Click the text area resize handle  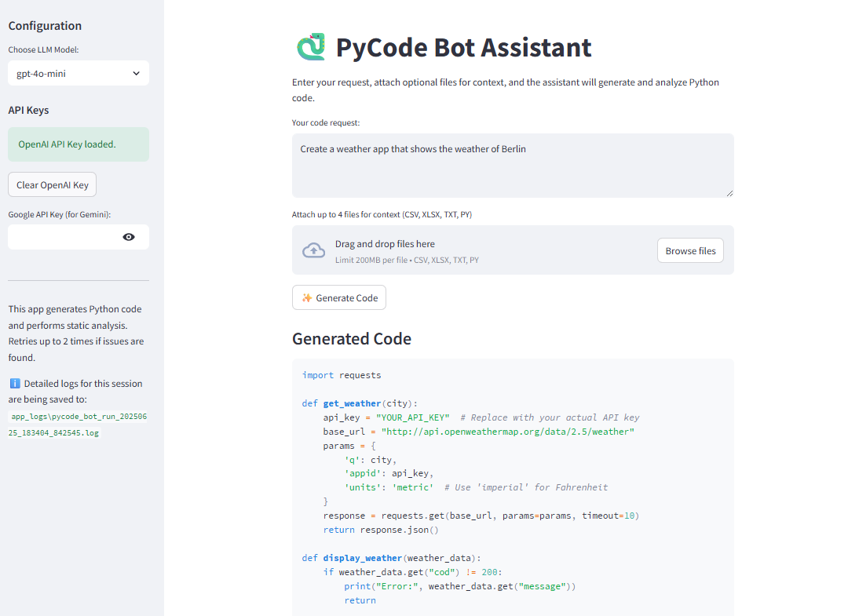coord(729,193)
